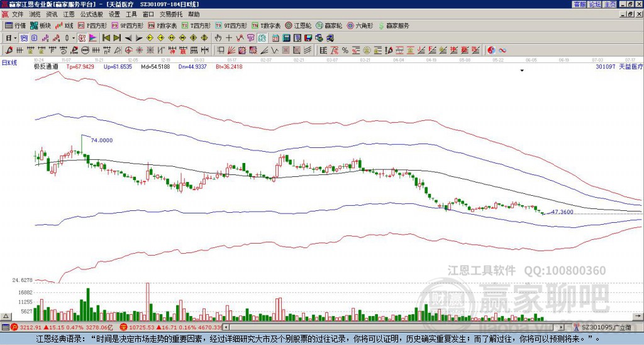Open the 文件 menu
The width and height of the screenshot is (644, 345).
[x=18, y=14]
